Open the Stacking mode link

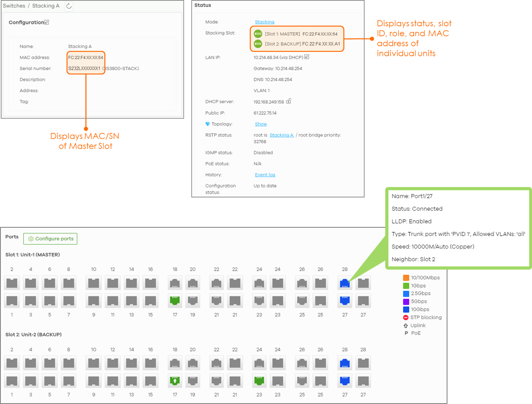264,22
